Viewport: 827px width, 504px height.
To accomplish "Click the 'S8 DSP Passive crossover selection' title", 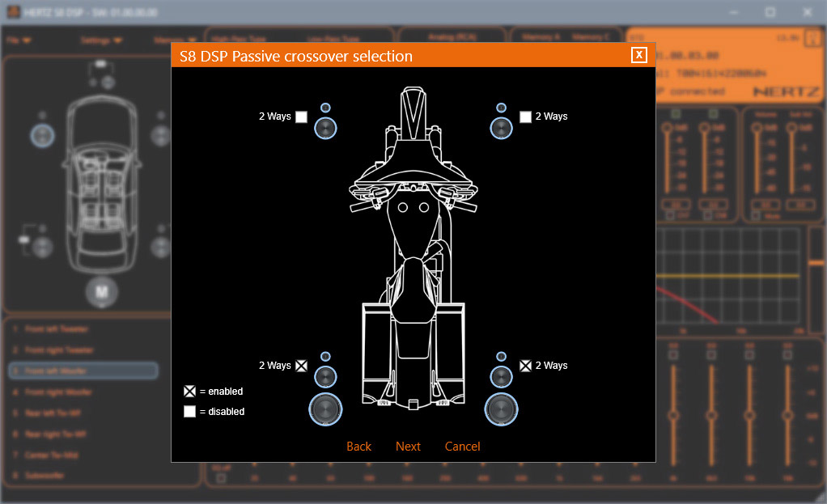I will (296, 56).
